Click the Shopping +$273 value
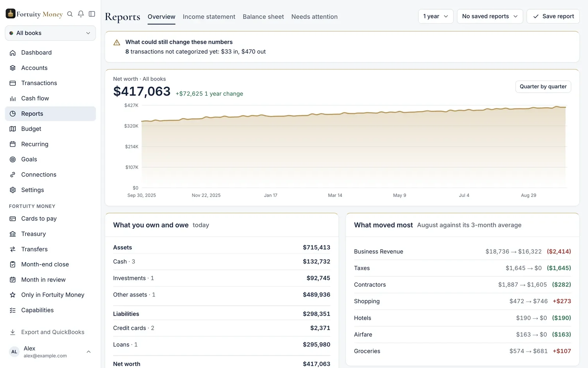Image resolution: width=588 pixels, height=368 pixels. click(x=562, y=301)
